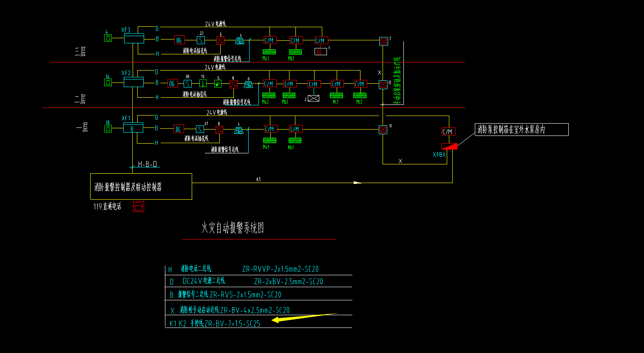Image resolution: width=644 pixels, height=353 pixels.
Task: Click the 一层 floor label
Action: click(x=82, y=127)
